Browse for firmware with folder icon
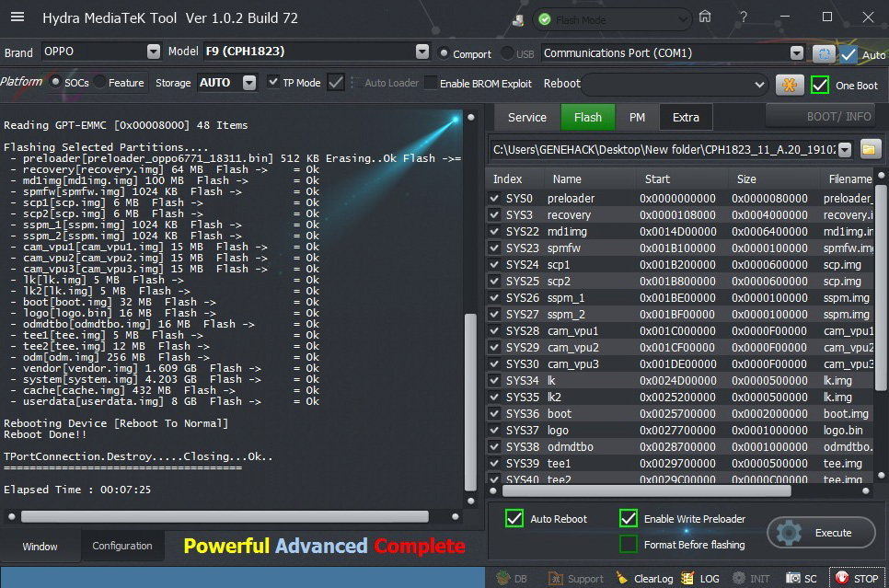 [869, 150]
